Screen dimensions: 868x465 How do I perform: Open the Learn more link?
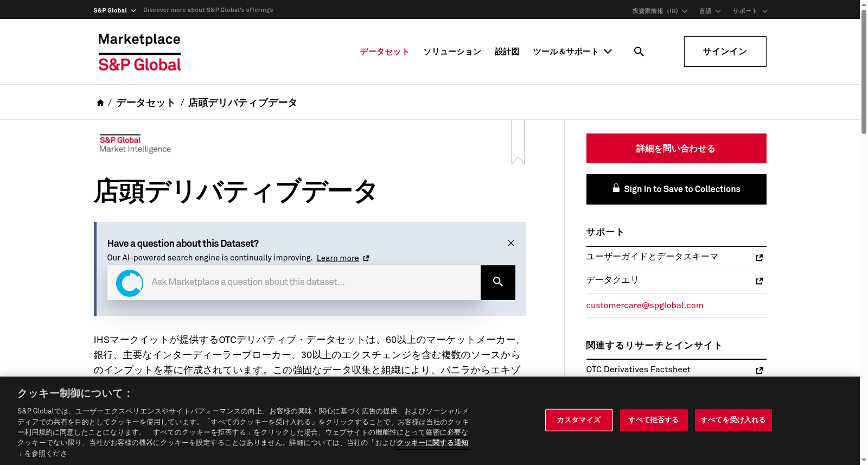coord(338,258)
